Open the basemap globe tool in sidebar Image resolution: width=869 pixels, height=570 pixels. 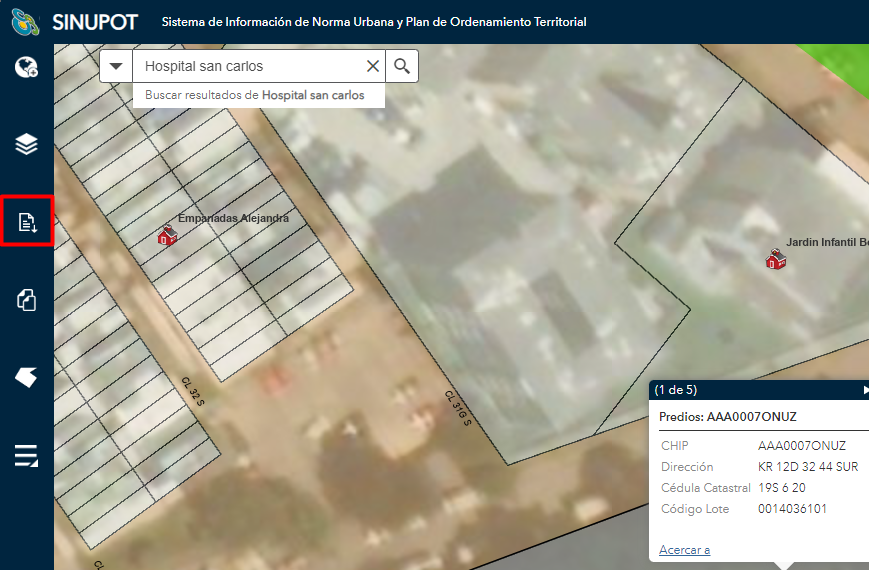point(26,68)
